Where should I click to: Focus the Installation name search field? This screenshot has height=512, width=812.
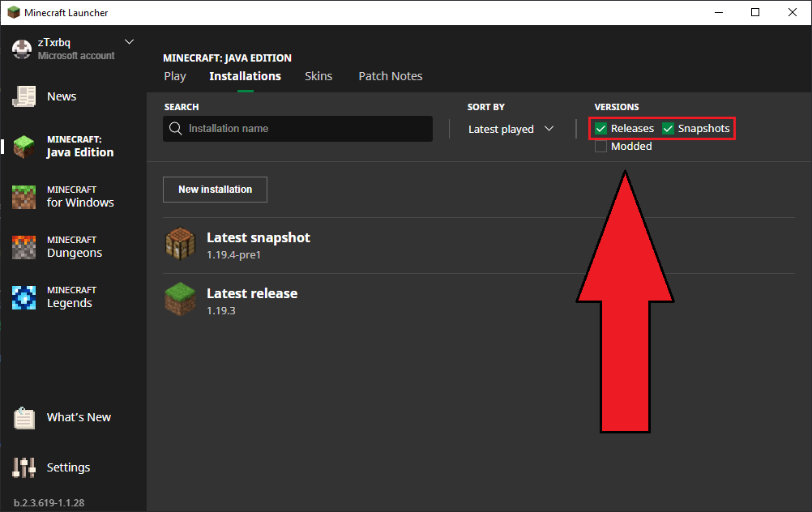point(297,128)
